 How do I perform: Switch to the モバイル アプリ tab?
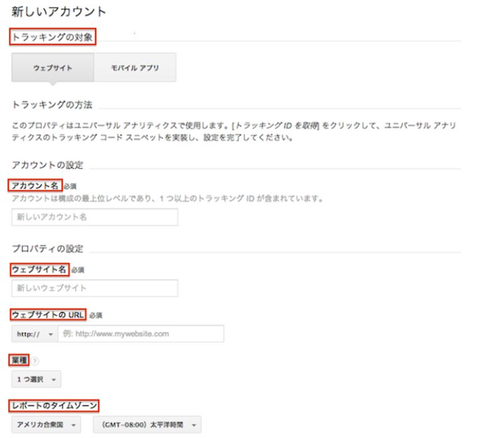click(136, 67)
